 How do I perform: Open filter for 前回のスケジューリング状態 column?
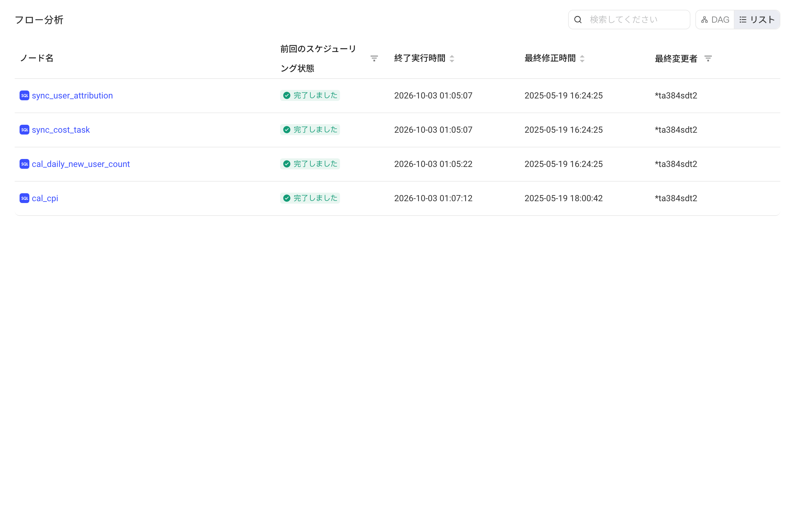374,58
